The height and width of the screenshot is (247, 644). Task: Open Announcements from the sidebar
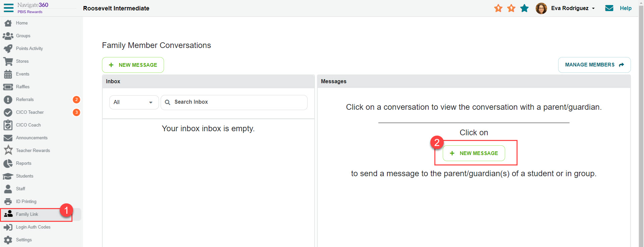coord(32,138)
